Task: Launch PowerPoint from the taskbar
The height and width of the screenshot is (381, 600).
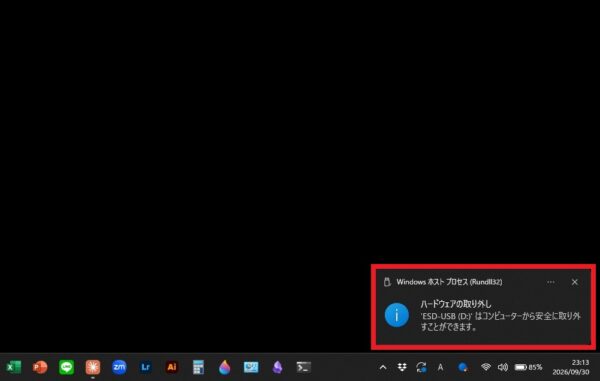Action: [40, 368]
